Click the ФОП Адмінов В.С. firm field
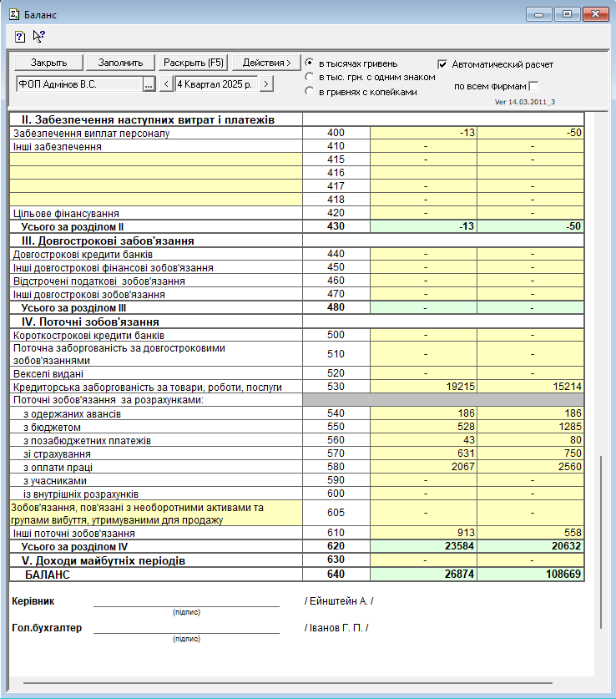This screenshot has width=616, height=699. (78, 84)
